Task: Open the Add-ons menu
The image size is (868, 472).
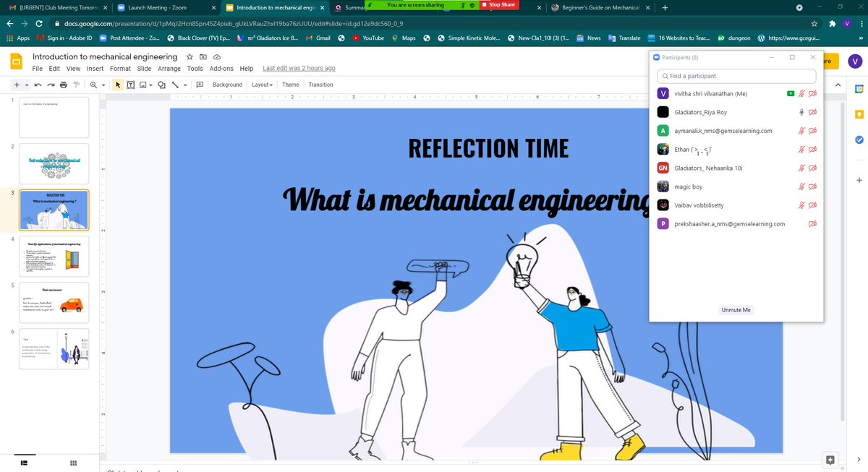Action: tap(221, 69)
